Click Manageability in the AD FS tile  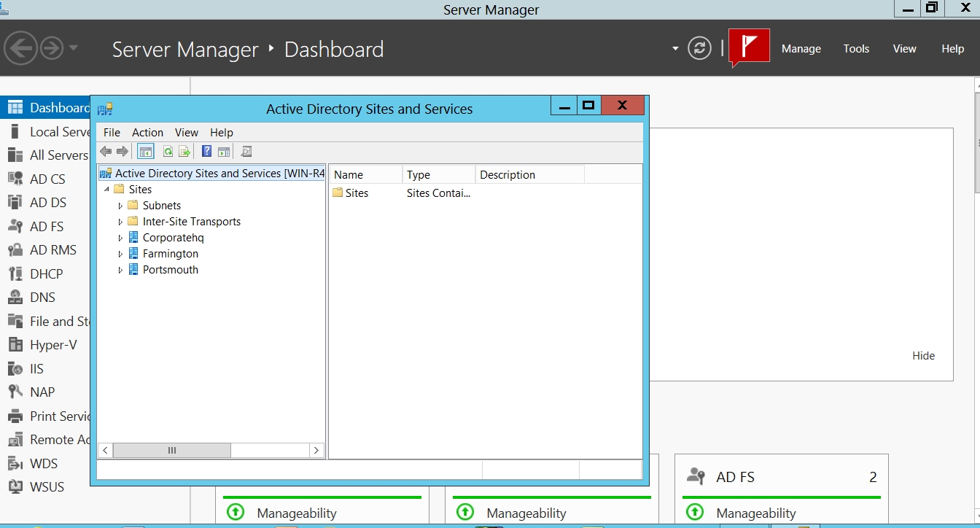[x=756, y=513]
